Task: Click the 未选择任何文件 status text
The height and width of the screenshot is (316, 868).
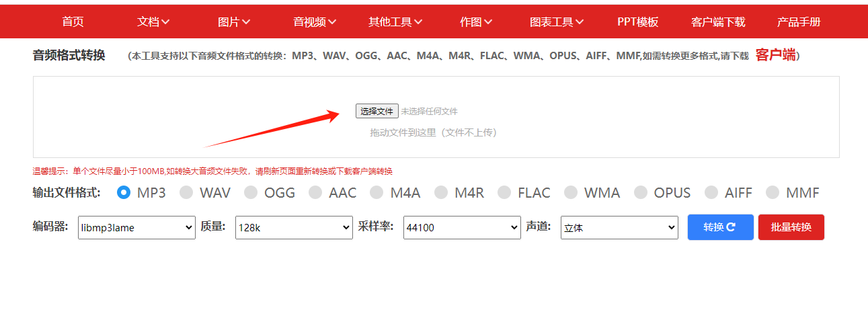Action: coord(429,111)
